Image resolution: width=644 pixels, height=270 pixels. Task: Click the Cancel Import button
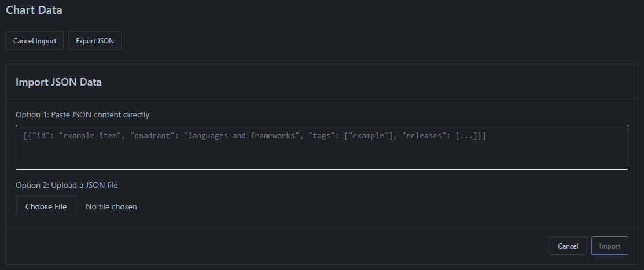pyautogui.click(x=35, y=41)
